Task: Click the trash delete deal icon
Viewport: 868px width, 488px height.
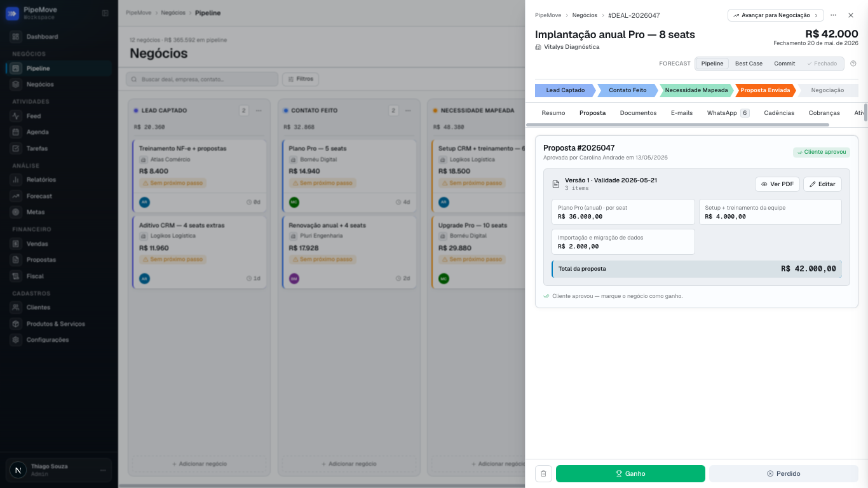Action: coord(543,473)
